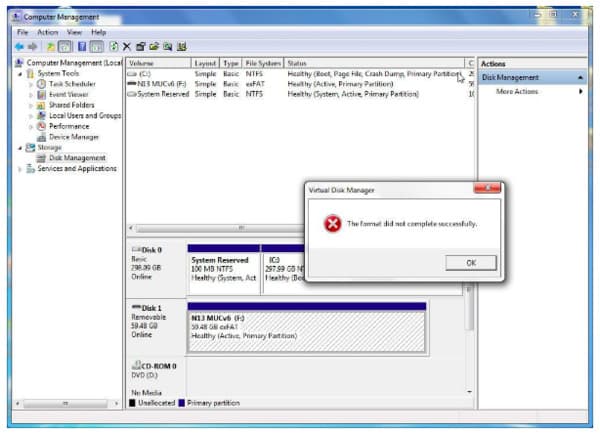Expand the Task Scheduler tree node
The height and width of the screenshot is (434, 600).
pyautogui.click(x=31, y=84)
